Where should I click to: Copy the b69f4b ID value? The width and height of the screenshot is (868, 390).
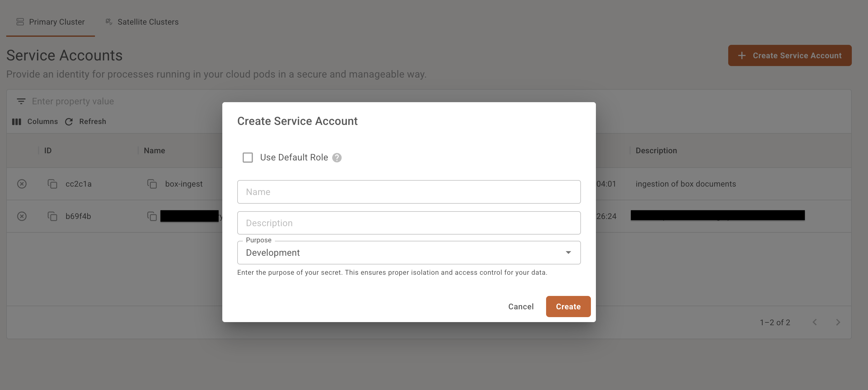tap(52, 216)
